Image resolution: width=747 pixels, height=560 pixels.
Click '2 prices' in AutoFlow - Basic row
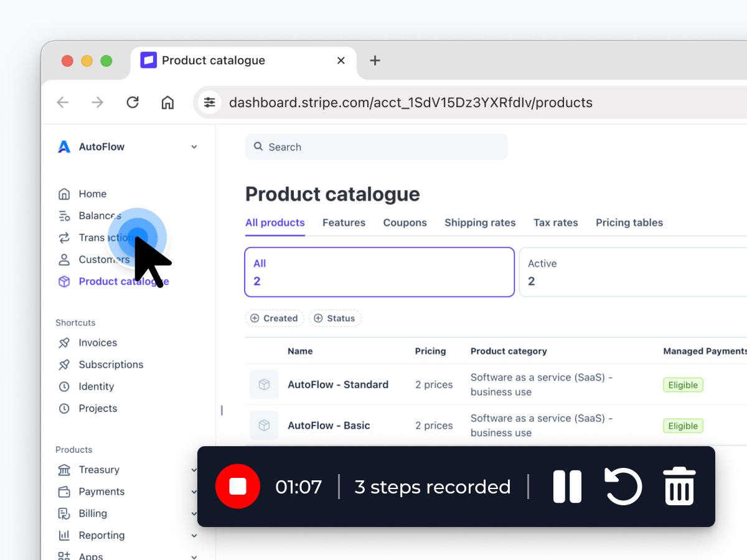coord(434,426)
